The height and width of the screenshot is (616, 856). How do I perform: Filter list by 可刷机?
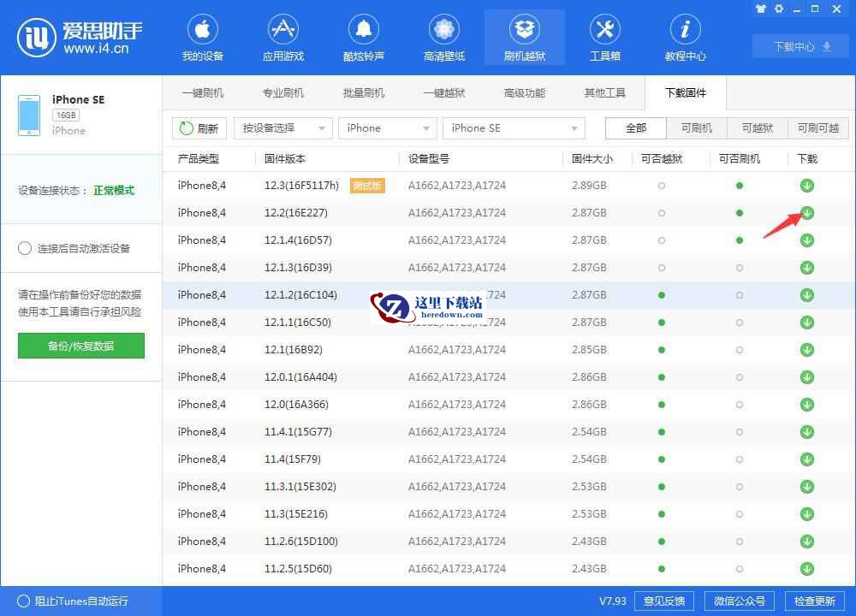697,128
